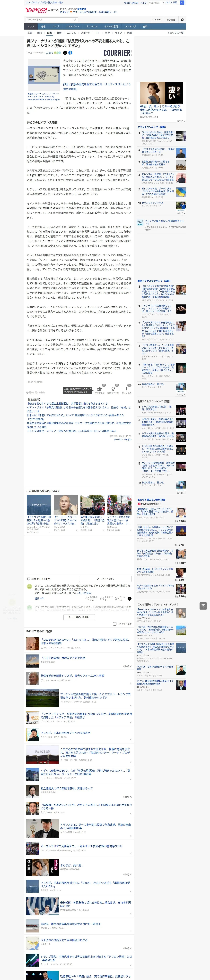Click the もっと見る(101件) button
This screenshot has width=210, height=980.
[x=79, y=617]
